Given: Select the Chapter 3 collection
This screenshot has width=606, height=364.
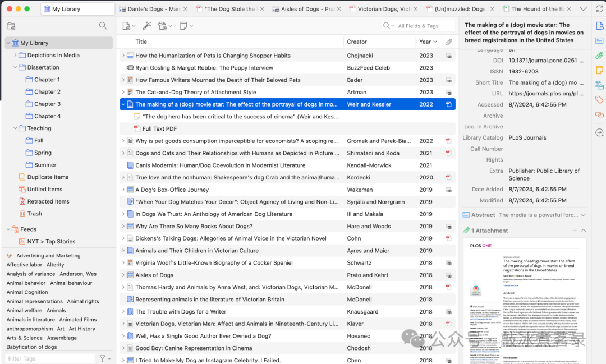Looking at the screenshot, I should (x=47, y=104).
